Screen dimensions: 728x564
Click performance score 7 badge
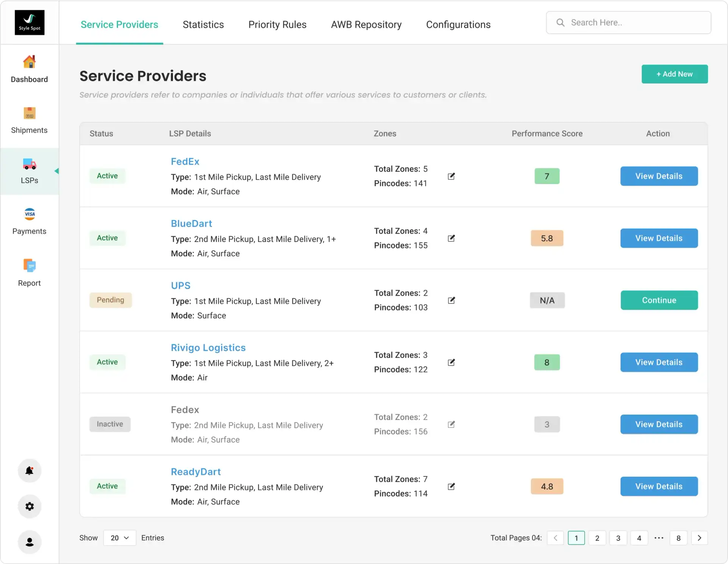click(547, 176)
